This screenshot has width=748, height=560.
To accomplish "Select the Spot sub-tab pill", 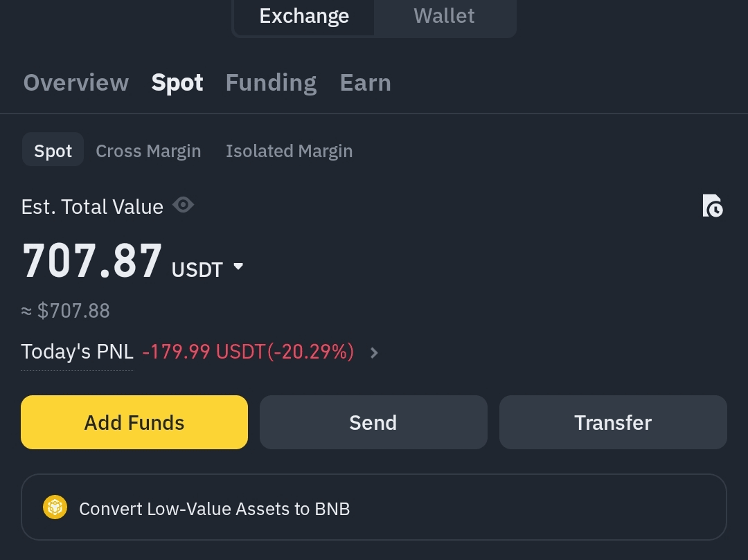I will click(x=53, y=151).
